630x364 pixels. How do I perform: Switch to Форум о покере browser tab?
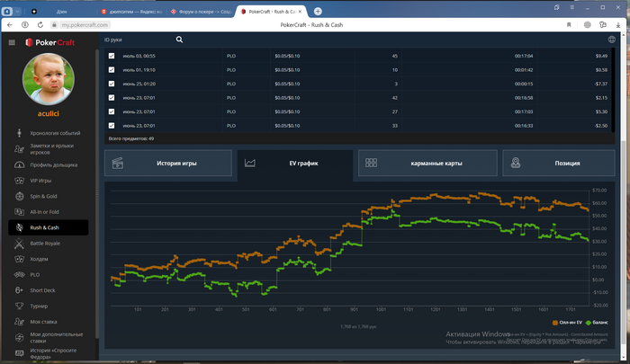pyautogui.click(x=201, y=12)
